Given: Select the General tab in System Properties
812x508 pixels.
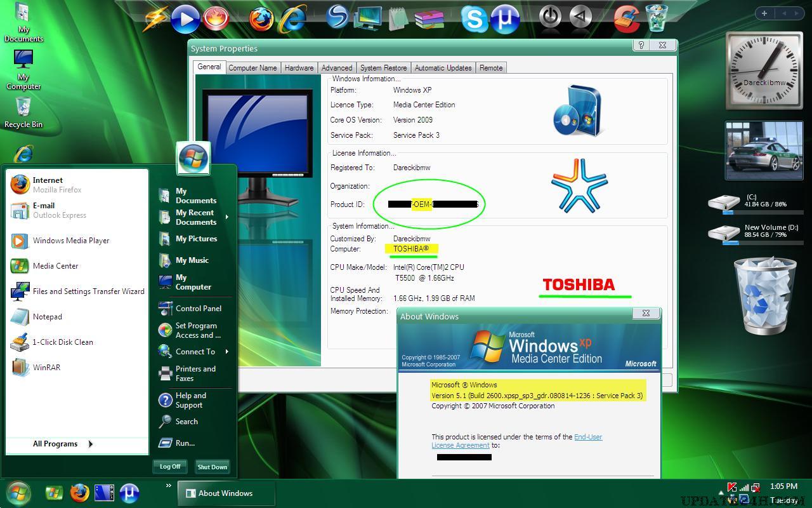Looking at the screenshot, I should [x=209, y=67].
